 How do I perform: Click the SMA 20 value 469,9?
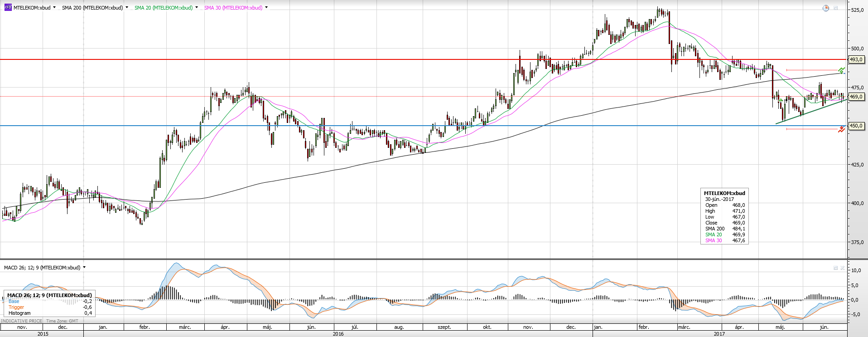[738, 234]
